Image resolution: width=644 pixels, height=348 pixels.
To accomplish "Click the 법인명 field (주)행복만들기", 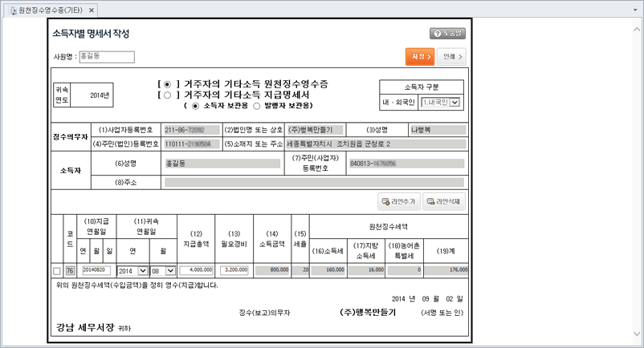I will 315,130.
